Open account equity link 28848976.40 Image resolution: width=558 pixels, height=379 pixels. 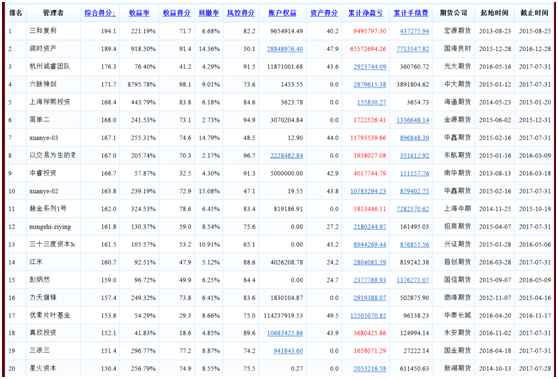[x=285, y=49]
